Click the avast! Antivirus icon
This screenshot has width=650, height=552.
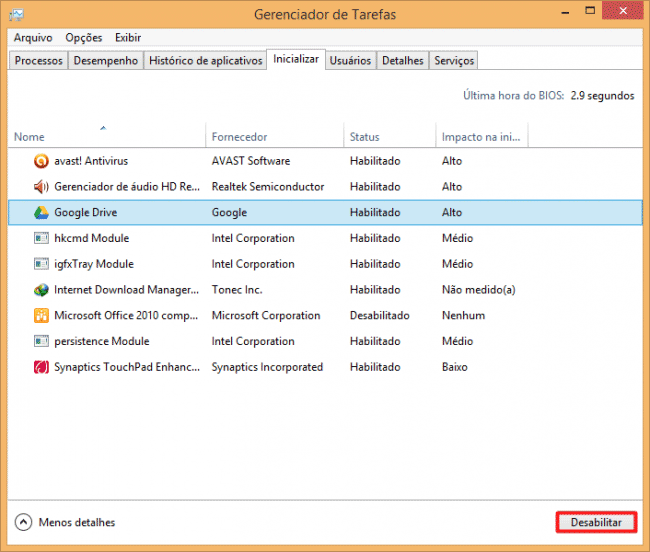41,161
